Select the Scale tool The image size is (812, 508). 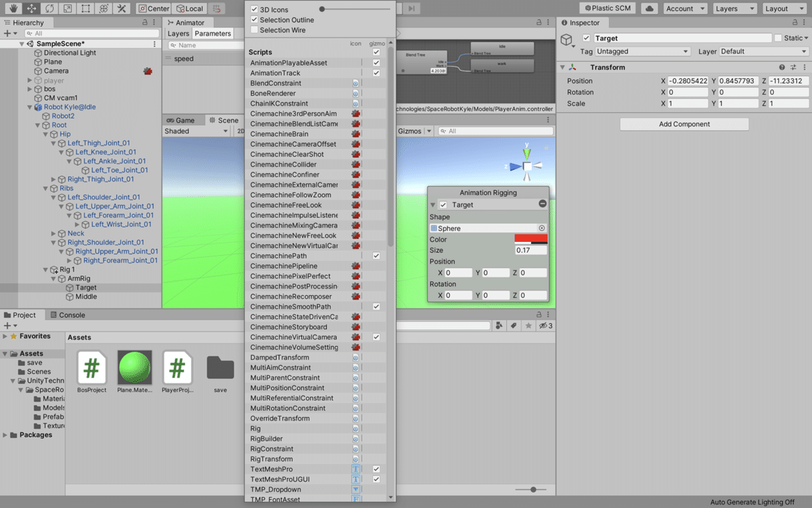68,9
